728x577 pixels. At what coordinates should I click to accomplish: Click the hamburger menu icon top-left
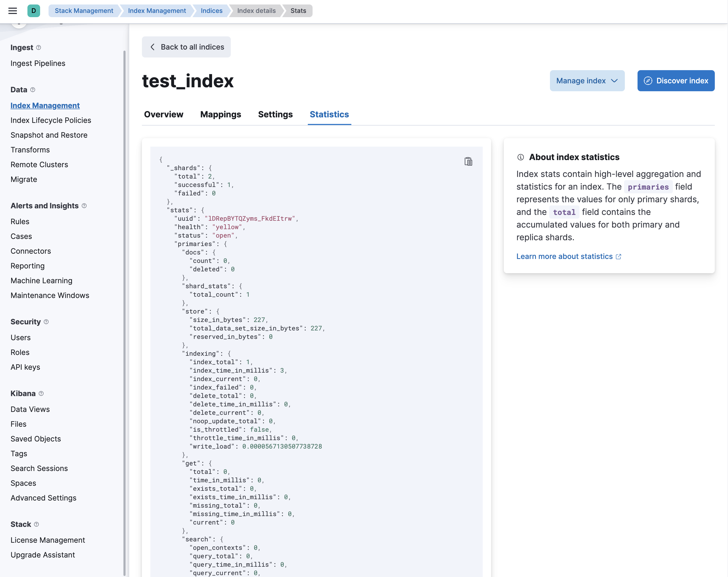point(13,11)
